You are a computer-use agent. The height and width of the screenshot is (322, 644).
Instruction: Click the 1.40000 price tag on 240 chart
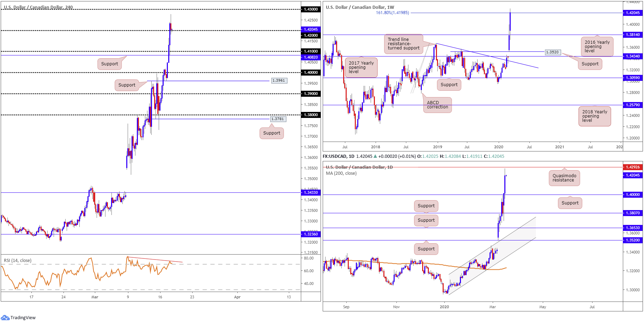coord(311,72)
